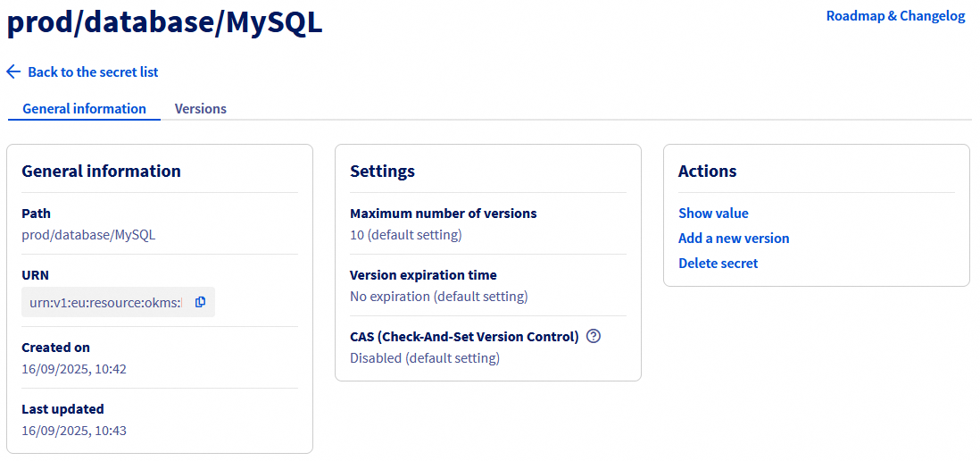Add a new version of the secret
The image size is (980, 461).
point(734,239)
